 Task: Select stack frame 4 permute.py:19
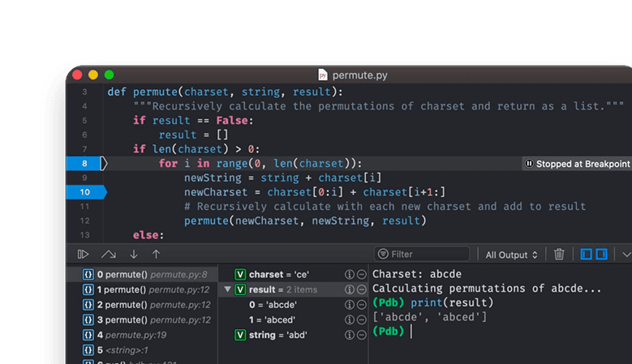point(142,335)
